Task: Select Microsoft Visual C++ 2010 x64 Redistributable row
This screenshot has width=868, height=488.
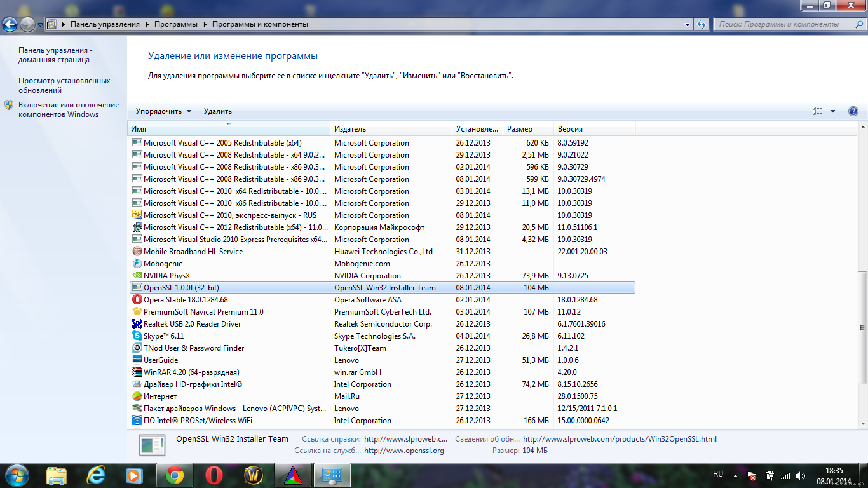Action: click(382, 191)
